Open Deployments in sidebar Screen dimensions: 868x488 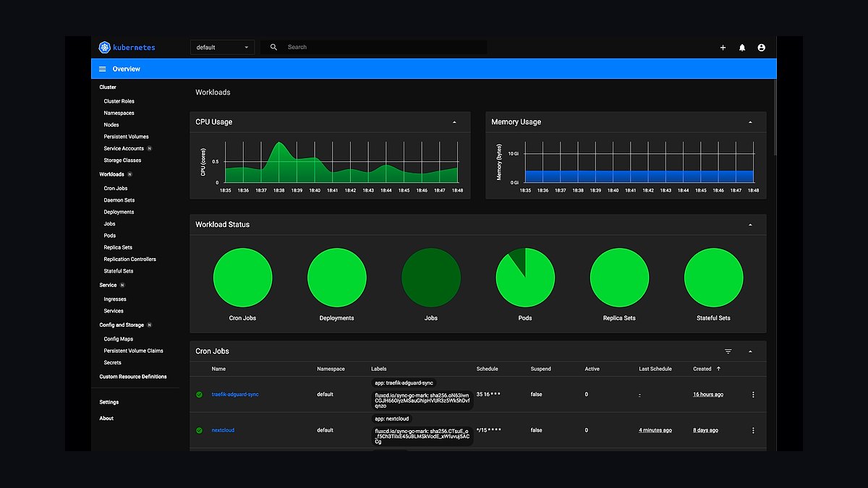[119, 212]
